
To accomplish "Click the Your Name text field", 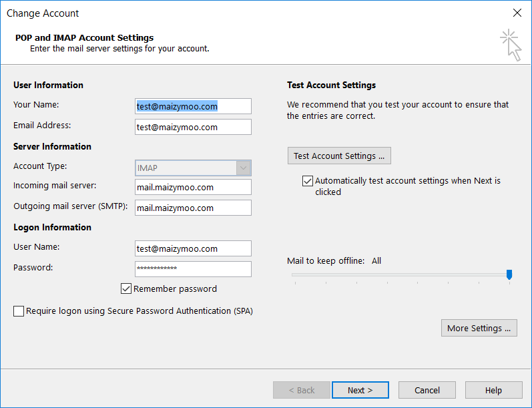I will pos(193,106).
